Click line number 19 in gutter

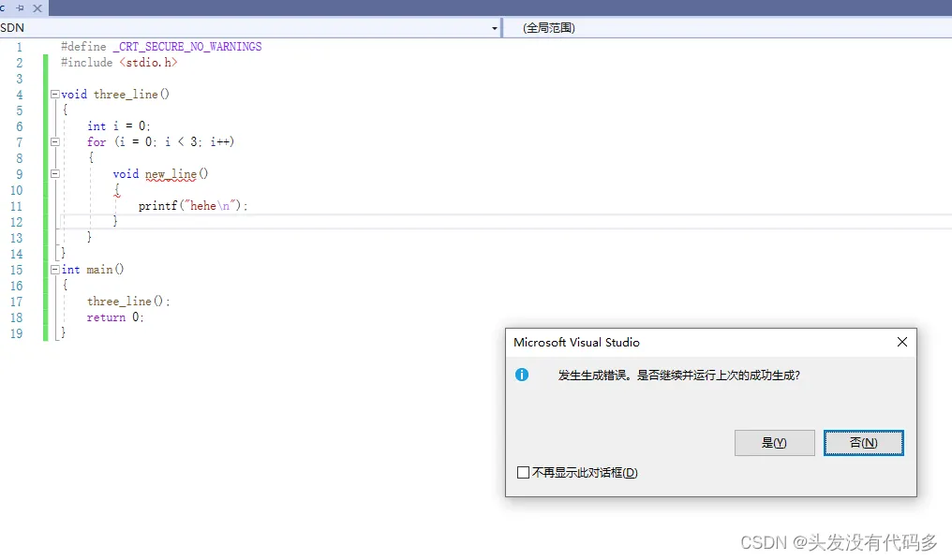coord(16,333)
